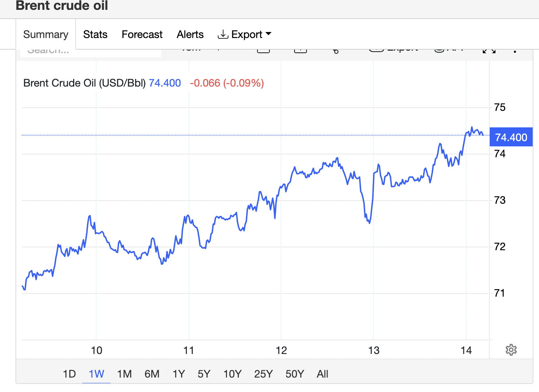Image resolution: width=539 pixels, height=392 pixels.
Task: Select the 1M time range
Action: coord(124,374)
